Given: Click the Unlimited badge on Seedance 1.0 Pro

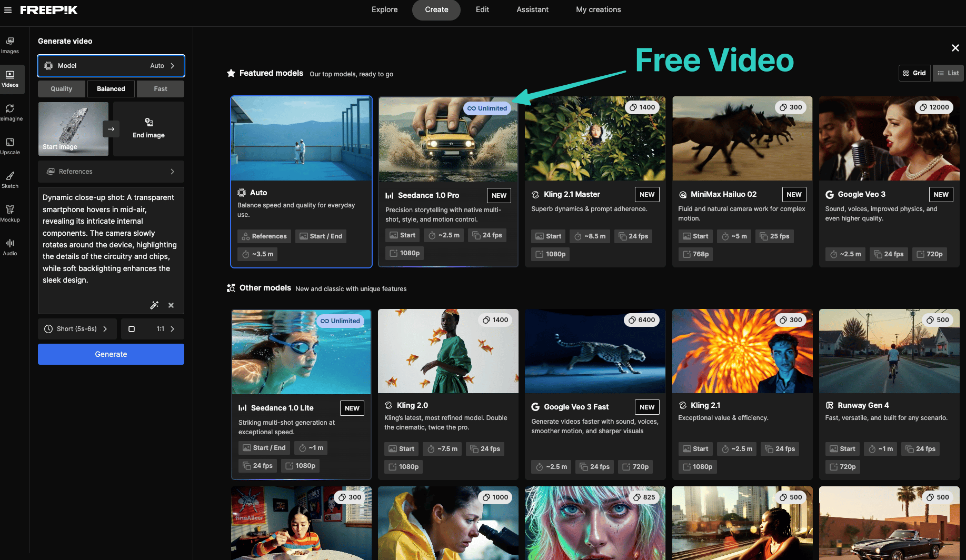Looking at the screenshot, I should pos(487,108).
